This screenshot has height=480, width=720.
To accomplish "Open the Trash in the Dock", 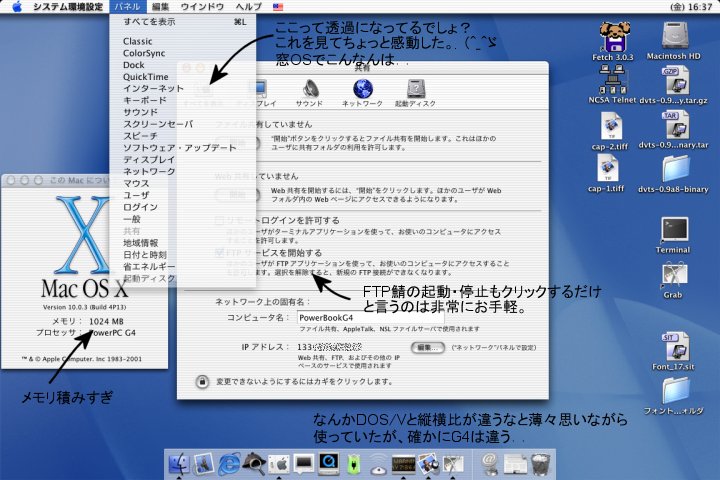I will pyautogui.click(x=540, y=464).
